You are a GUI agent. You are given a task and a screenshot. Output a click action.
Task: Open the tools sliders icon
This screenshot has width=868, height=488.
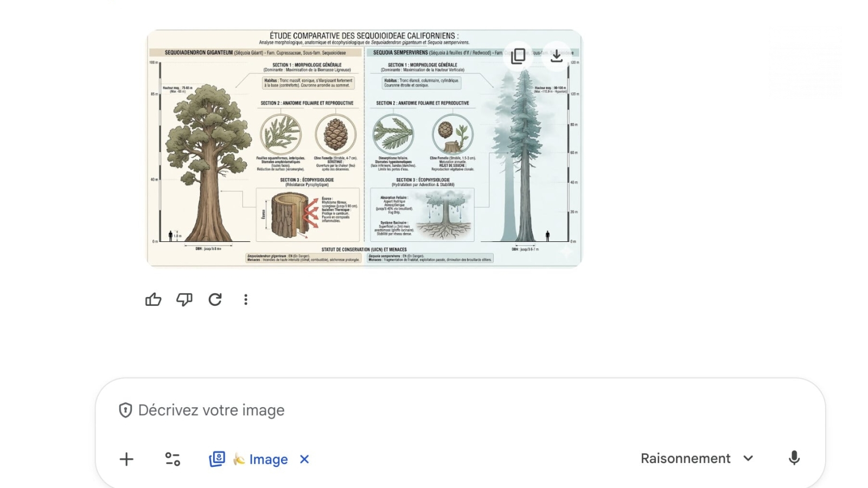pos(173,459)
